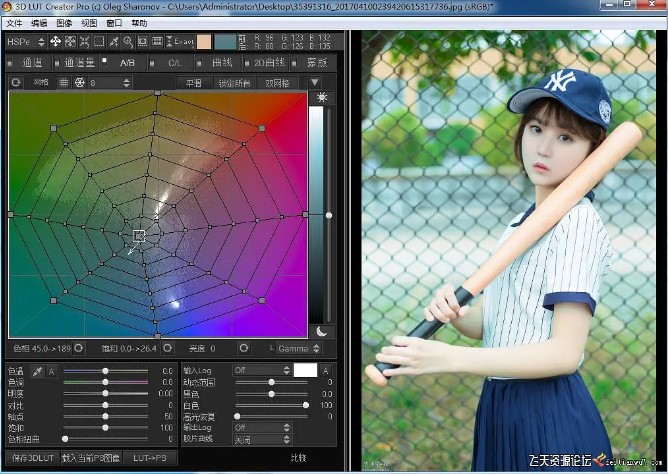Switch to the square grid lines icon
This screenshot has height=474, width=668.
tap(64, 82)
